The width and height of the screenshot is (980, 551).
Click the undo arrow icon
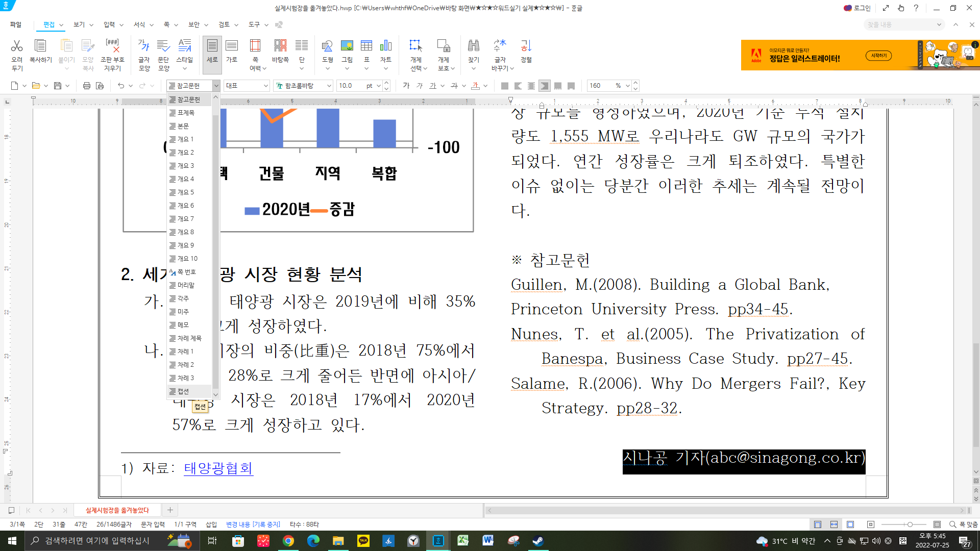tap(121, 86)
